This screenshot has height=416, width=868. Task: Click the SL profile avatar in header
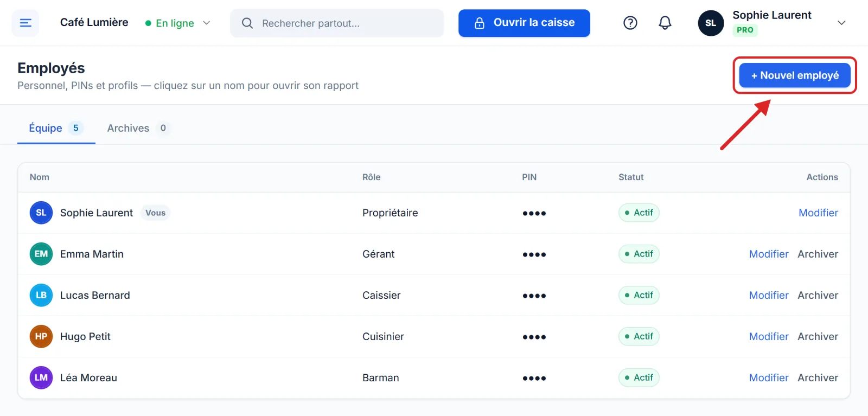pos(711,23)
